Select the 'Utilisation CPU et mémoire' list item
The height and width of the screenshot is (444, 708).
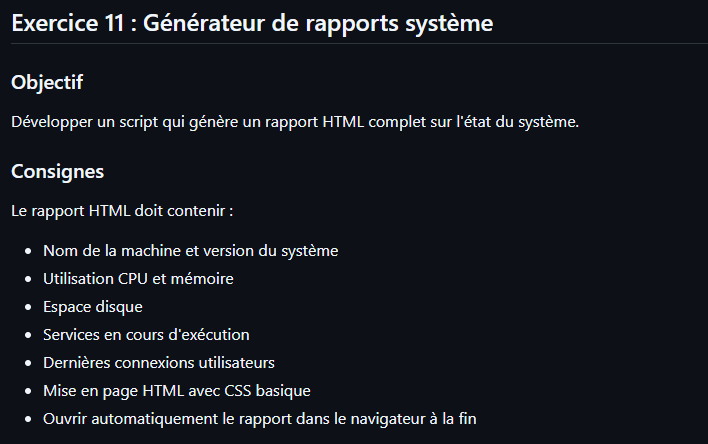pyautogui.click(x=138, y=278)
